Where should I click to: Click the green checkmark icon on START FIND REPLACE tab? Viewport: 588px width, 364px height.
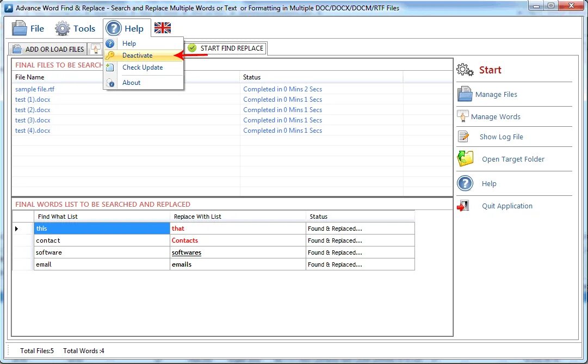[192, 48]
